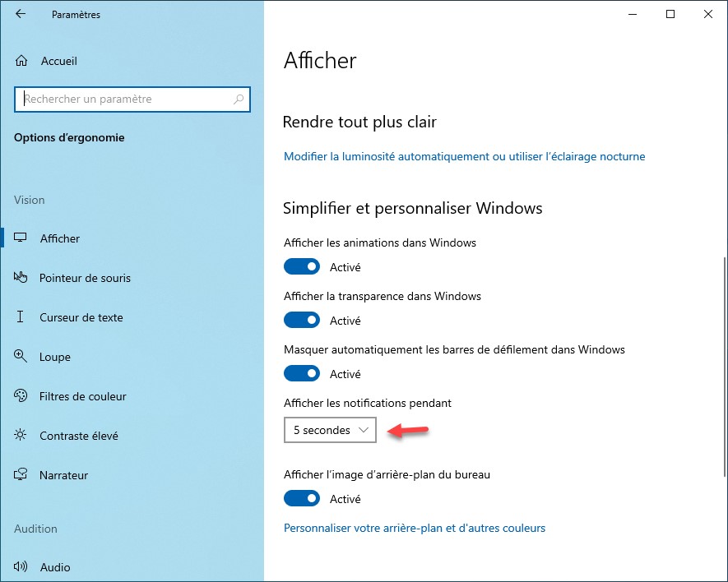Click the Pointeur de souris icon

(x=21, y=278)
